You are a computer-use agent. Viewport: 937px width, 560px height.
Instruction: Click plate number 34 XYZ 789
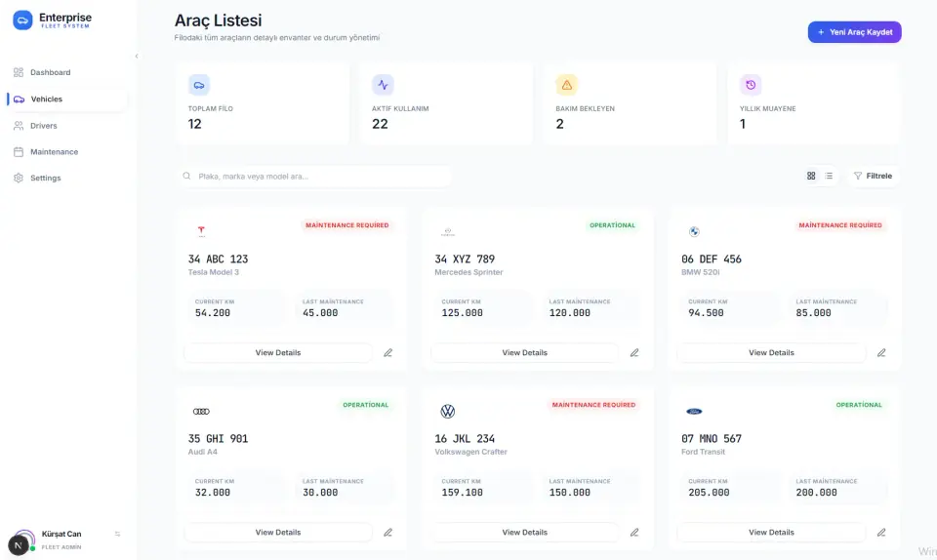tap(465, 260)
